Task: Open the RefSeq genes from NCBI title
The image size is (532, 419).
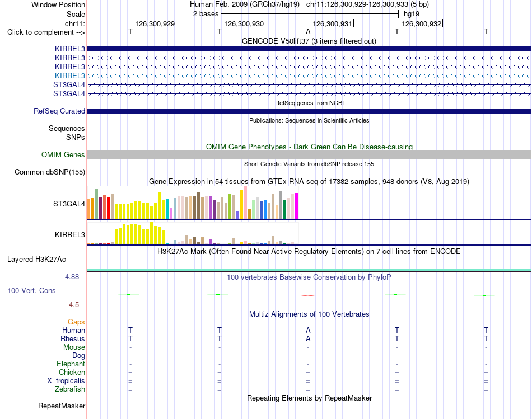Action: coord(309,103)
